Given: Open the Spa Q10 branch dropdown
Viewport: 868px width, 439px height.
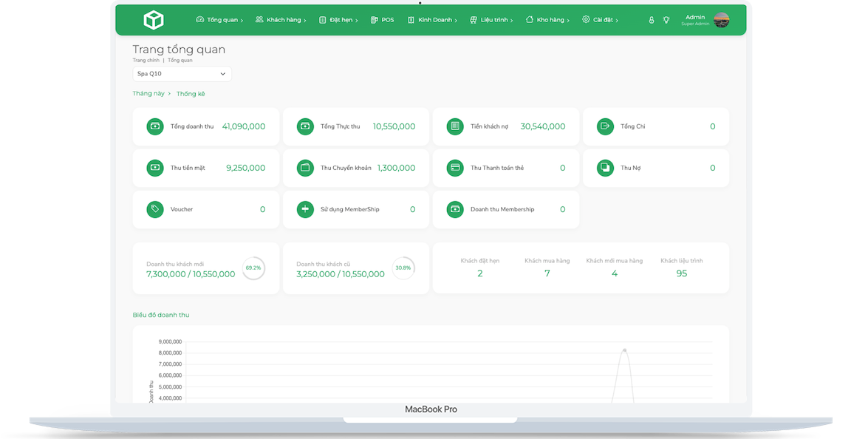Looking at the screenshot, I should [x=182, y=74].
